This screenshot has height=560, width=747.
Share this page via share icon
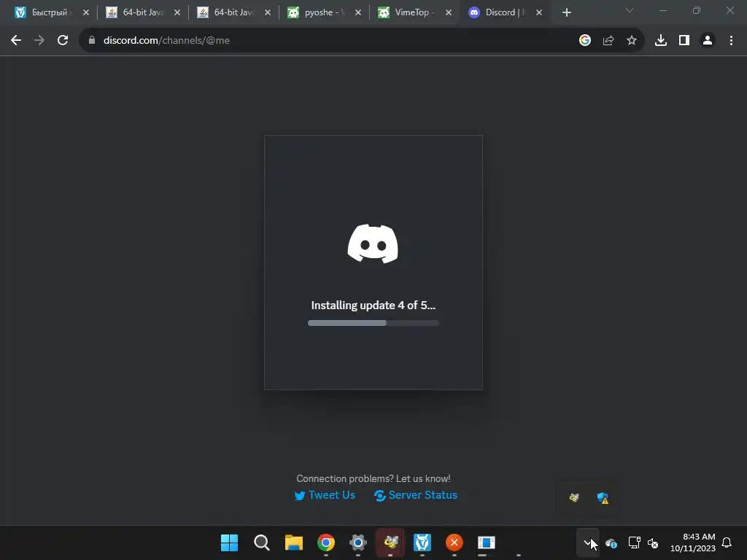pyautogui.click(x=608, y=41)
